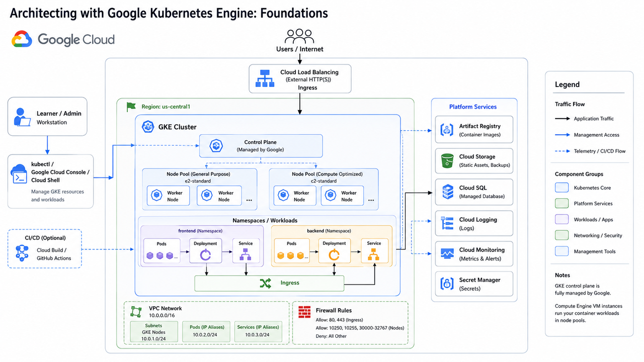644x362 pixels.
Task: Click the Workloads / Apps legend swatch
Action: coord(561,220)
